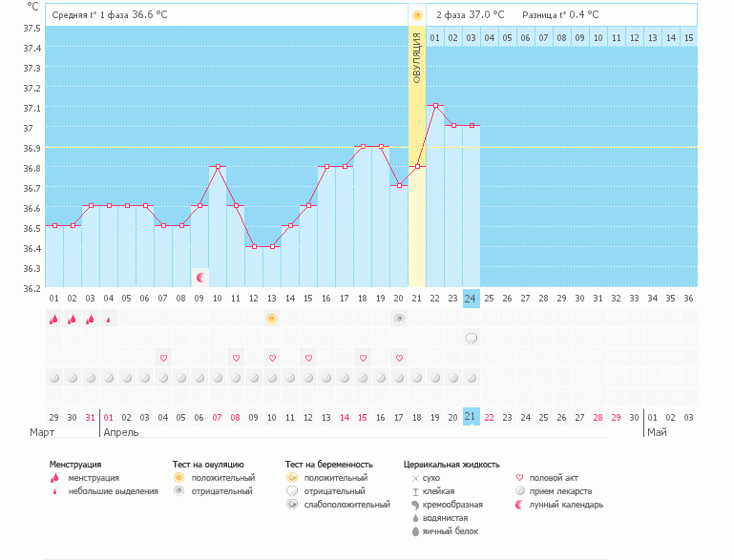The width and height of the screenshot is (734, 560).
Task: Click the small discharge drop on cycle day 04
Action: (x=109, y=320)
